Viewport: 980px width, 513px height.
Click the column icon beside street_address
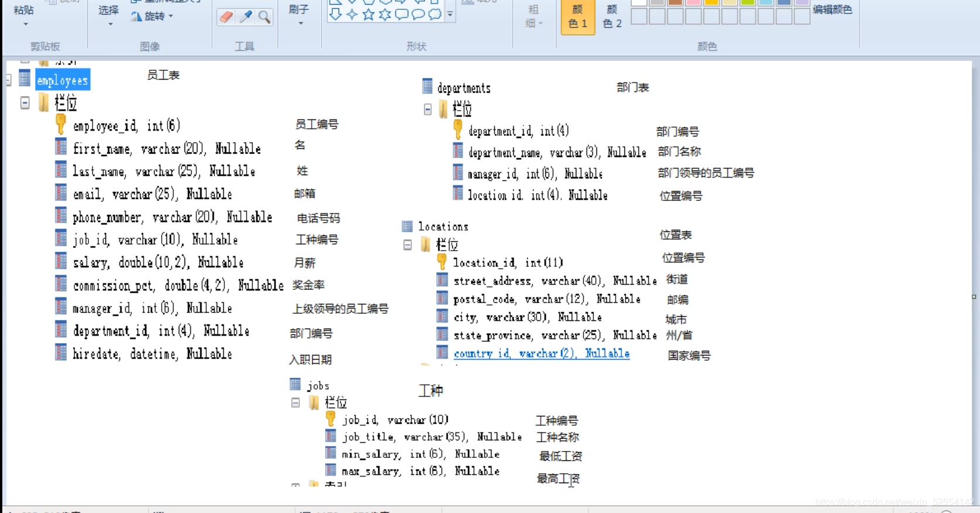click(442, 280)
